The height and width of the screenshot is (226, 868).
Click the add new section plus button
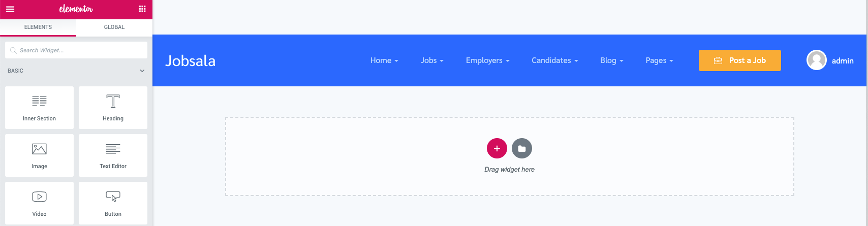point(497,148)
